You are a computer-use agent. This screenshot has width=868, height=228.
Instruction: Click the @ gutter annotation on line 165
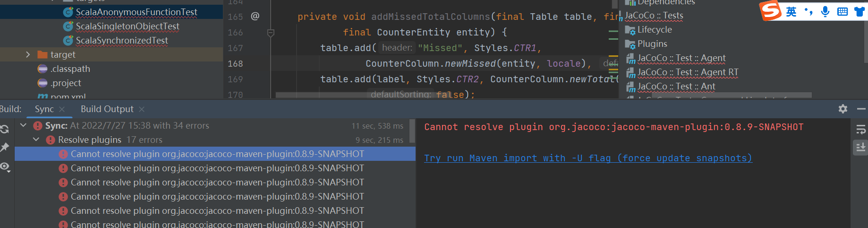(x=255, y=16)
